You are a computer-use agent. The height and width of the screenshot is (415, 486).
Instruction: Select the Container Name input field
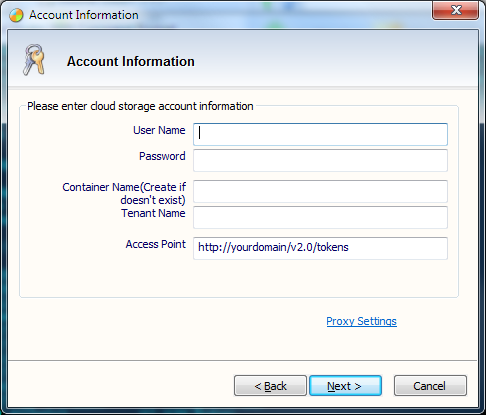[x=320, y=191]
